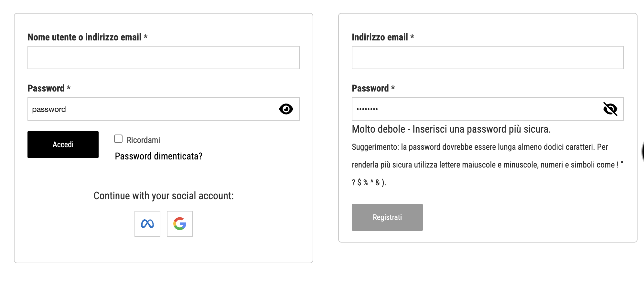Click the Password label above login field
The height and width of the screenshot is (293, 644).
(x=46, y=88)
